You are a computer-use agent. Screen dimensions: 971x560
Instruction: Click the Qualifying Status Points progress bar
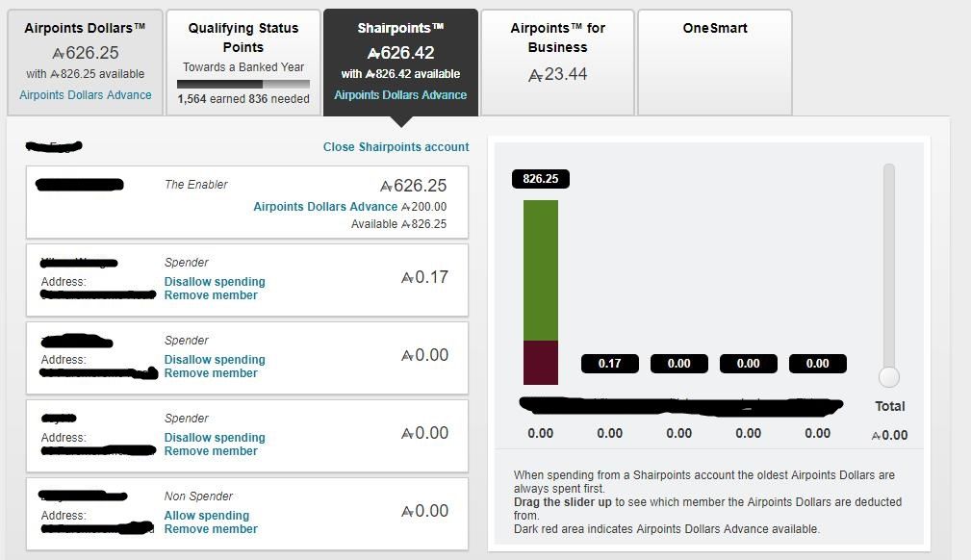243,84
